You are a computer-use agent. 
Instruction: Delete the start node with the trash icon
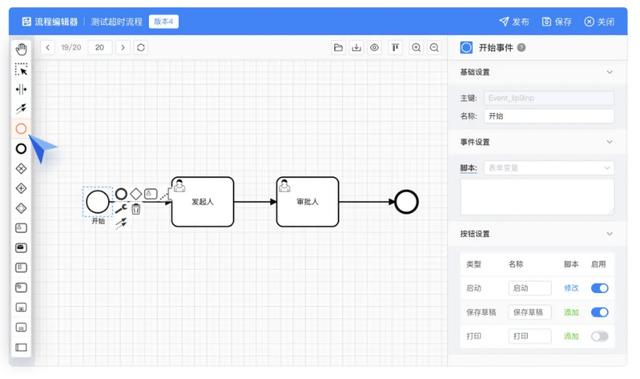tap(136, 209)
